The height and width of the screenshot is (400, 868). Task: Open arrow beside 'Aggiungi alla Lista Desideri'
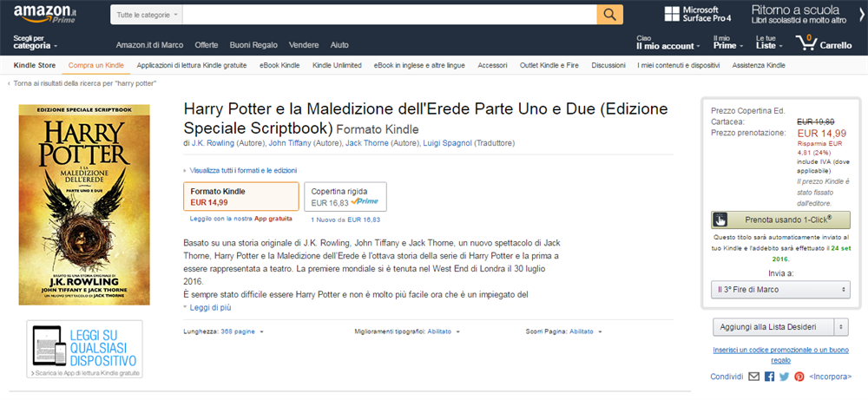[841, 327]
